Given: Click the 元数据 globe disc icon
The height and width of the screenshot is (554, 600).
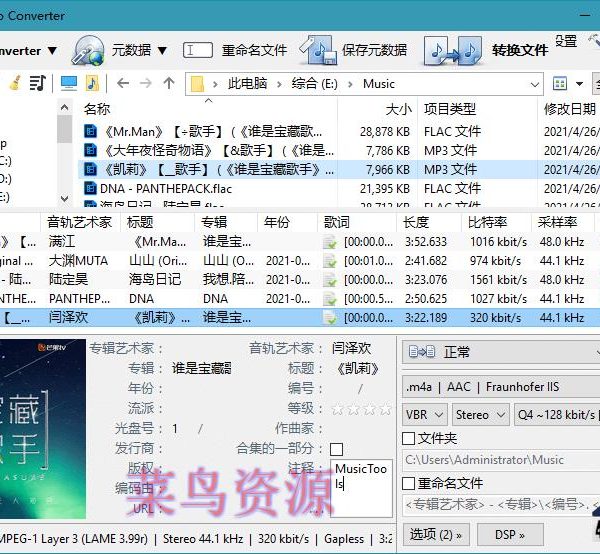Looking at the screenshot, I should 88,50.
